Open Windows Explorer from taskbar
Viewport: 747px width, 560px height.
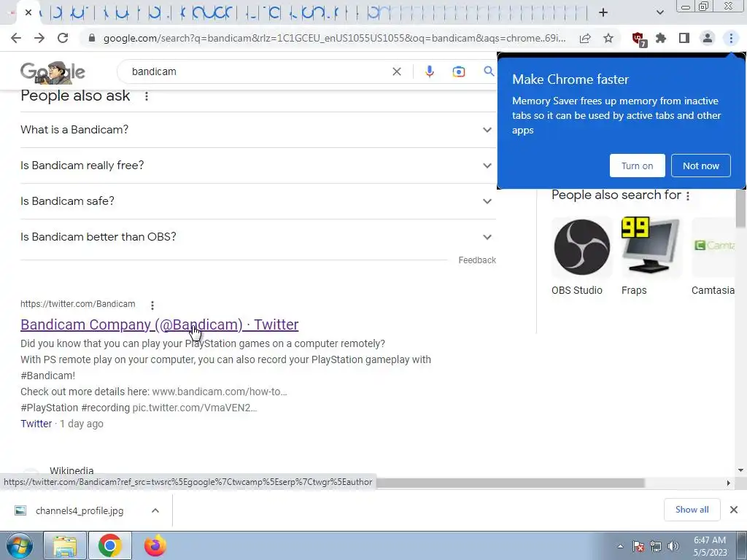coord(65,545)
